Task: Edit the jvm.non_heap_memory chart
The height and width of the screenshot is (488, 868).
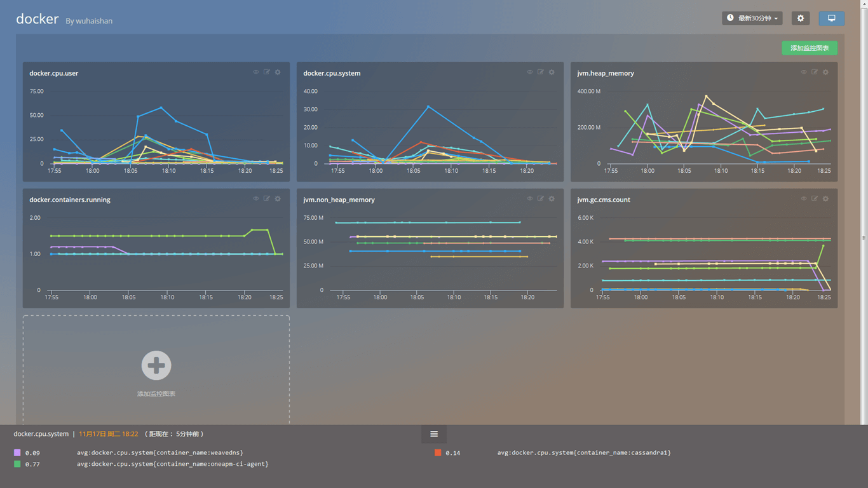Action: [541, 199]
